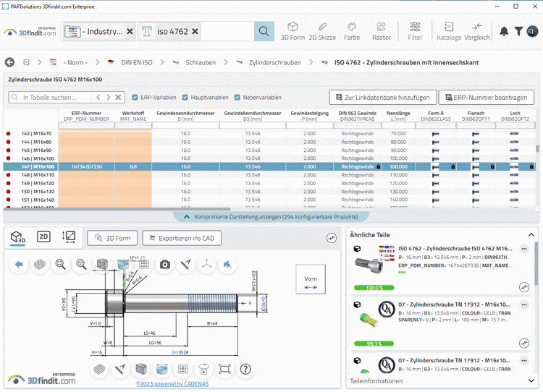The image size is (543, 392).
Task: Click the search magnifier button
Action: [x=264, y=31]
